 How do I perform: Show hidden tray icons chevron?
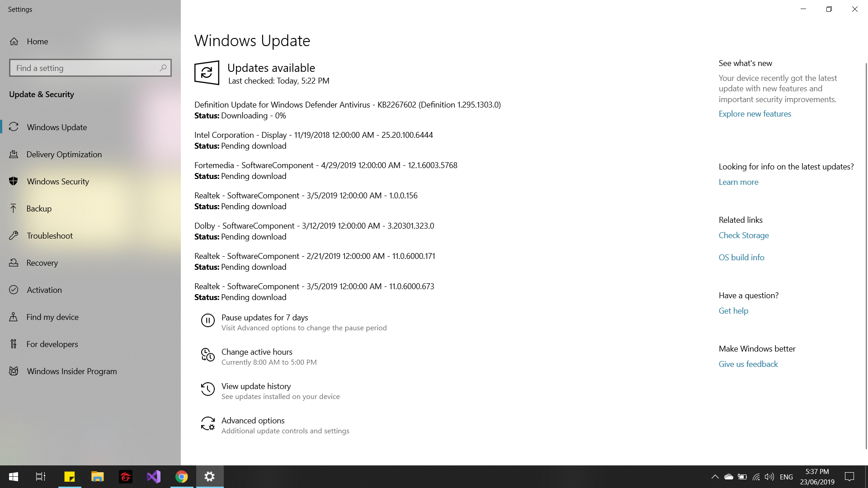pos(715,477)
